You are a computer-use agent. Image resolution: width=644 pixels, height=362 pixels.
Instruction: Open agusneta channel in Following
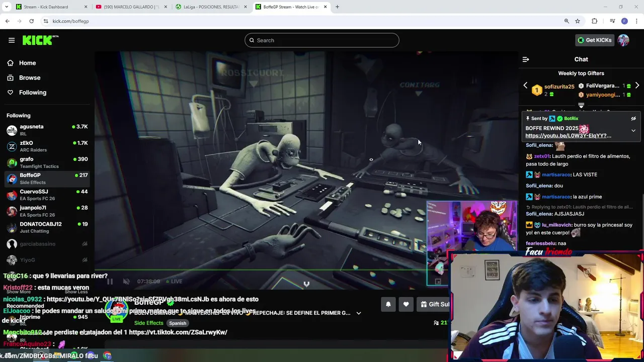47,130
